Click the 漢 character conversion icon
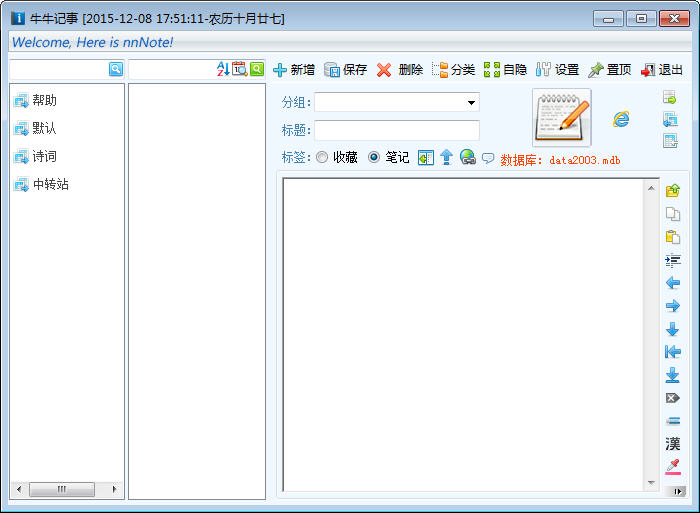This screenshot has height=513, width=700. point(672,443)
